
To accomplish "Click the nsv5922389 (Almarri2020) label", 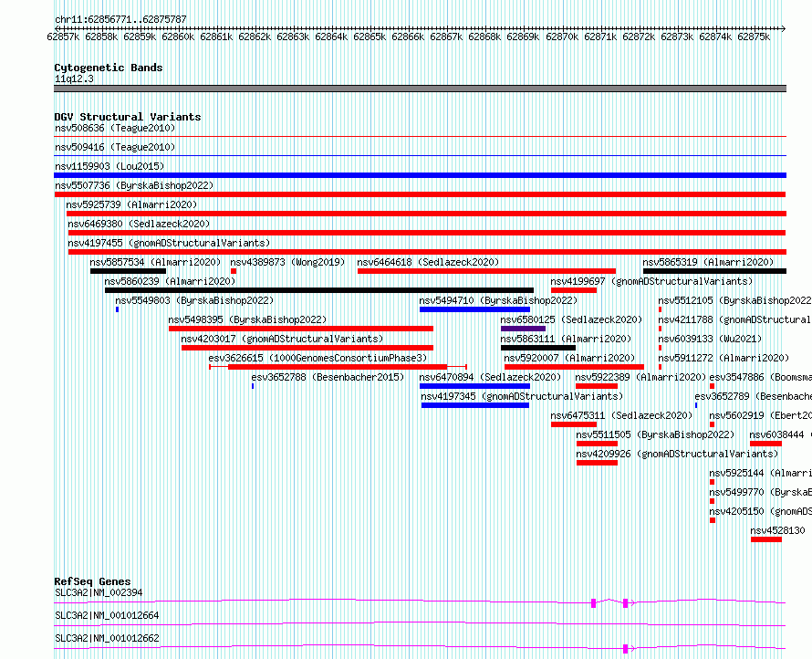I will click(640, 377).
